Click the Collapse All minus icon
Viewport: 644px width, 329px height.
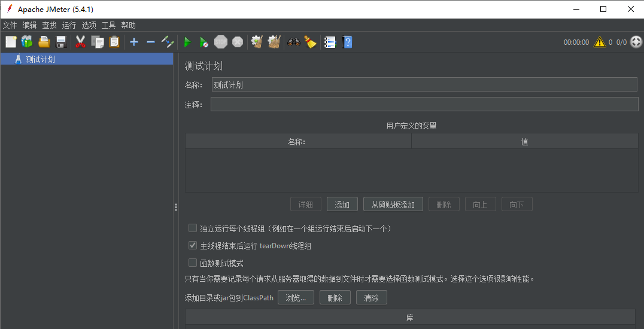coord(151,42)
